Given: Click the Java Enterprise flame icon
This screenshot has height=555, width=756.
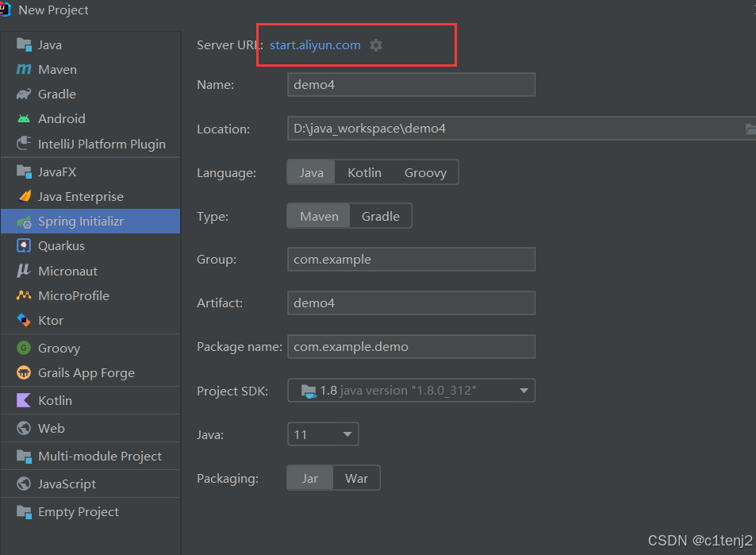Looking at the screenshot, I should click(24, 196).
